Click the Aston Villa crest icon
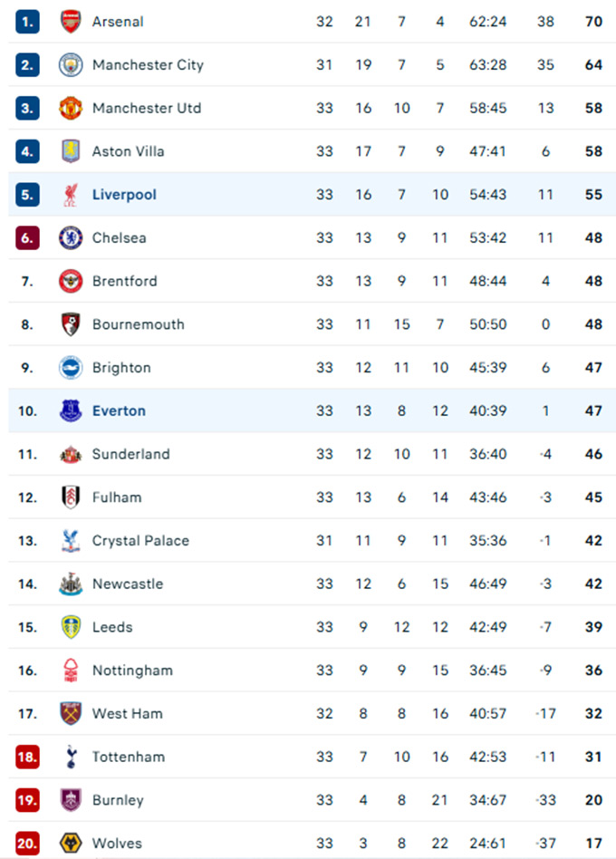This screenshot has width=616, height=859. click(71, 151)
